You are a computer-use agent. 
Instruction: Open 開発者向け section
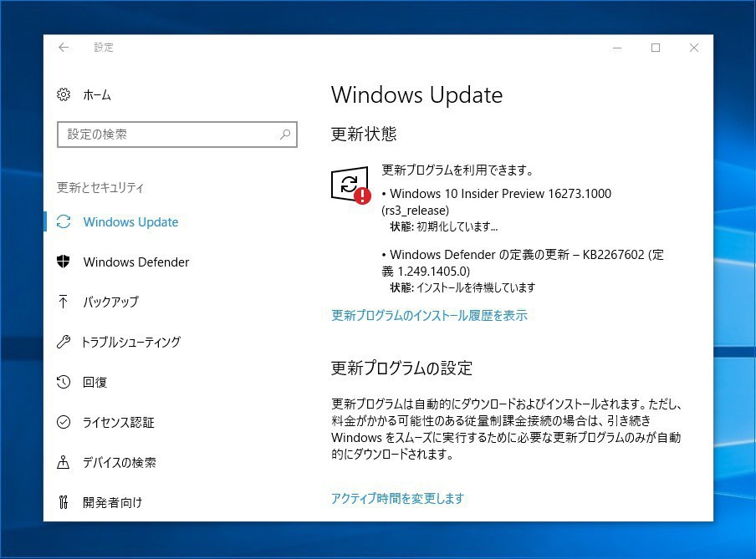click(x=113, y=503)
